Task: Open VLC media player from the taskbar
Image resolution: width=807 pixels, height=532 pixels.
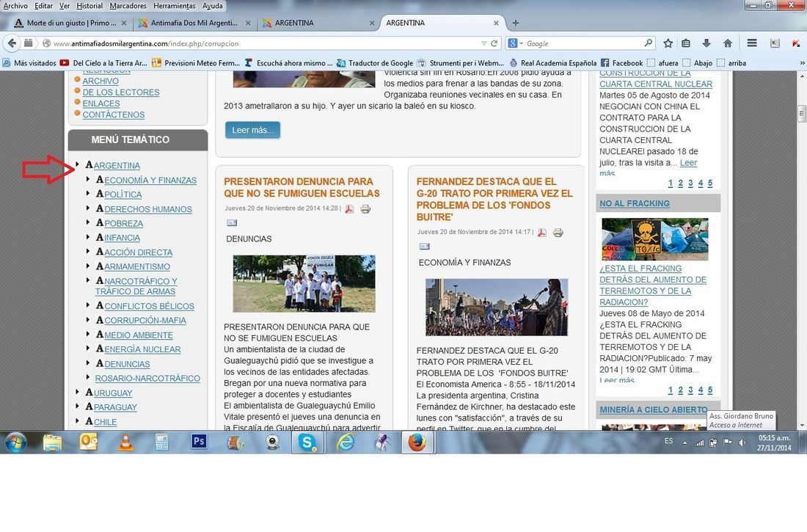Action: click(x=125, y=442)
